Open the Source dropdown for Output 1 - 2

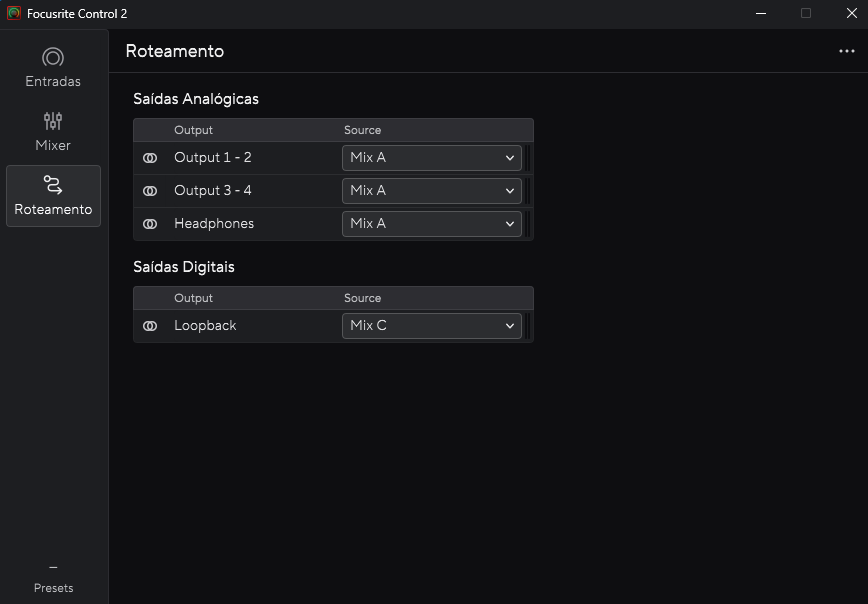pos(432,158)
